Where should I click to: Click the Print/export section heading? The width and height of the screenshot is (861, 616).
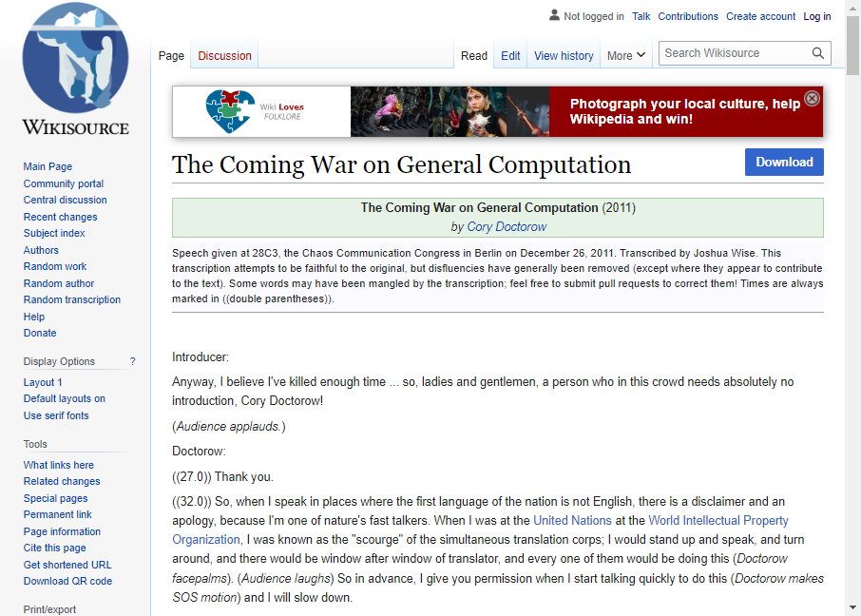point(49,609)
